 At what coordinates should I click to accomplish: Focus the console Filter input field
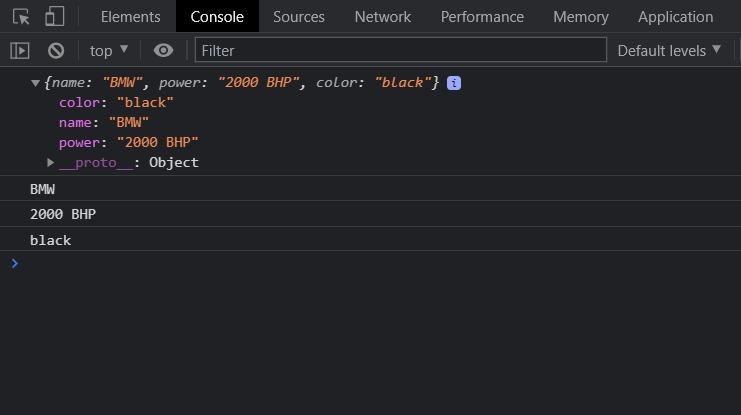point(401,50)
